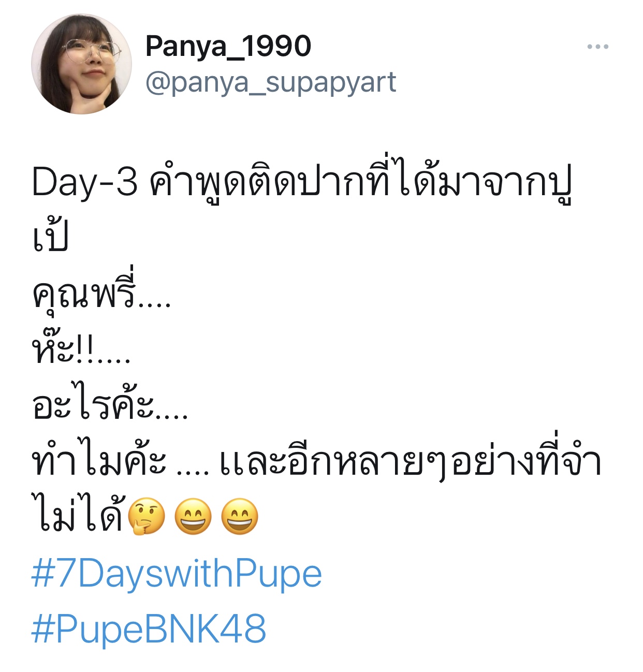Screen dimensions: 643x672
Task: View Panya_1990's profile picture
Action: [x=82, y=64]
